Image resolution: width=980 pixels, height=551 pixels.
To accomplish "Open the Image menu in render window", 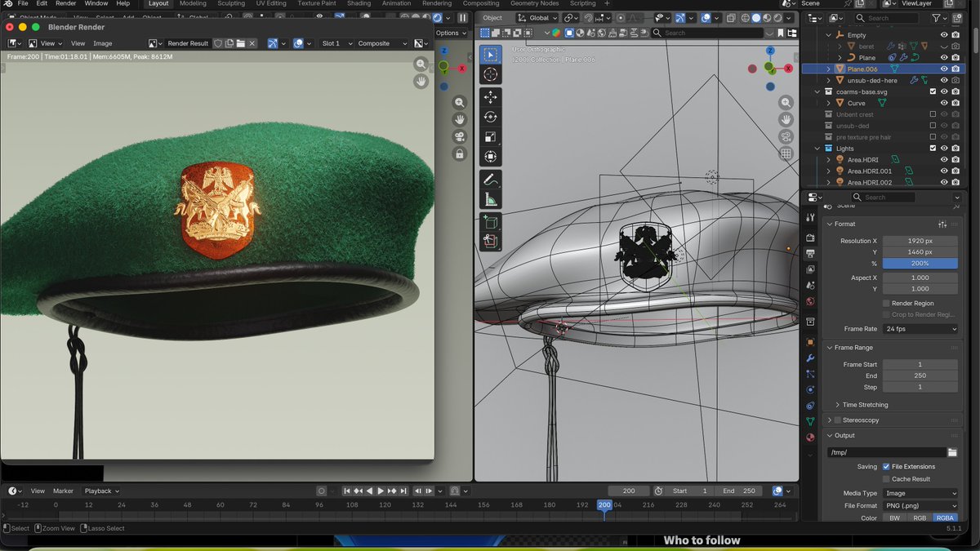I will 103,43.
